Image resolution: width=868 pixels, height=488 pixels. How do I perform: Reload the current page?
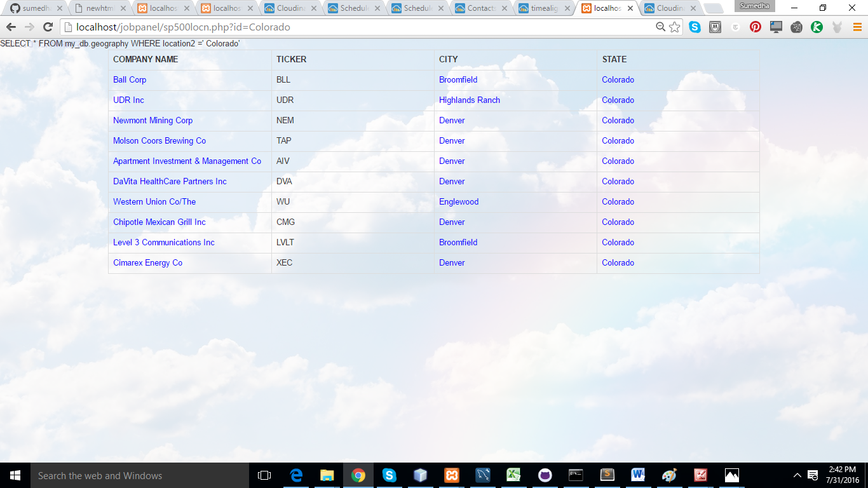[48, 27]
